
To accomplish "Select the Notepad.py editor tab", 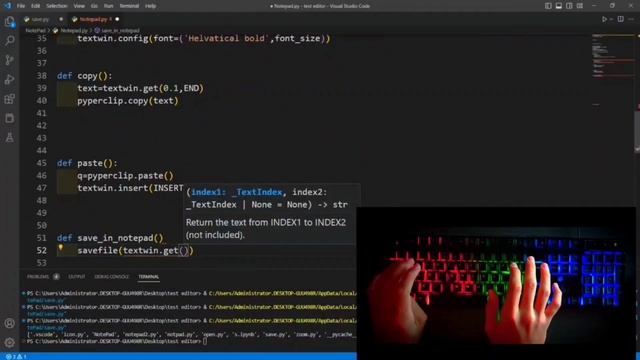I will click(x=93, y=19).
